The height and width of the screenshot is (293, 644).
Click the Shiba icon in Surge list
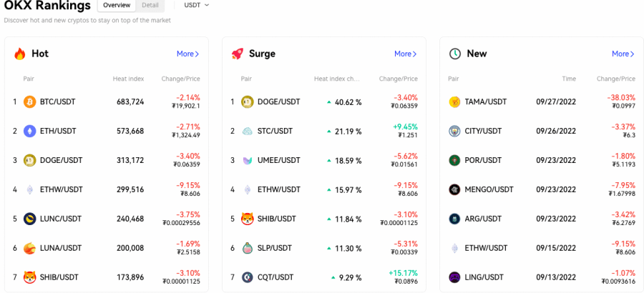tap(248, 219)
